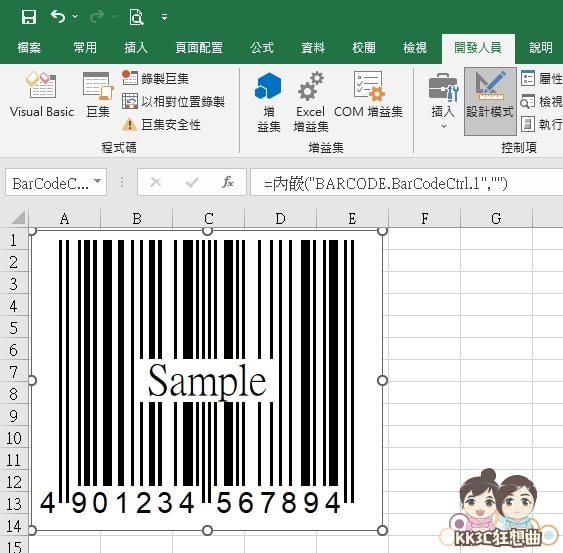Screen dimensions: 563x553
Task: Open COM 增益集 dialog
Action: click(x=368, y=94)
